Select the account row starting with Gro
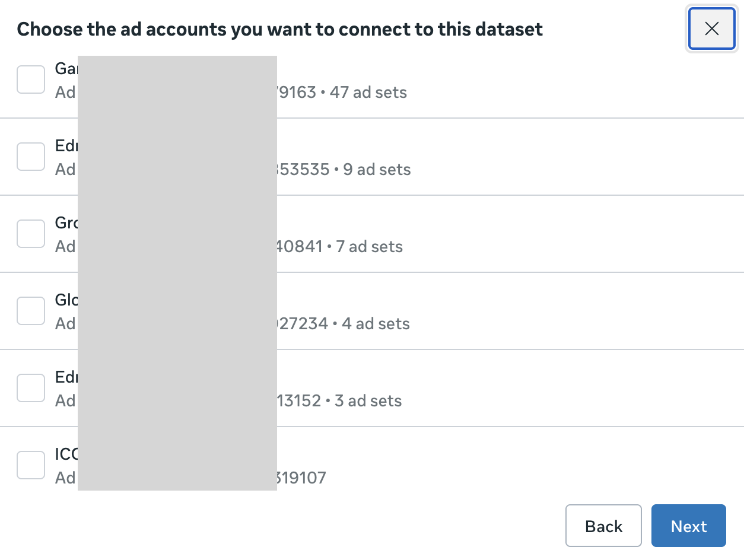 (x=372, y=234)
